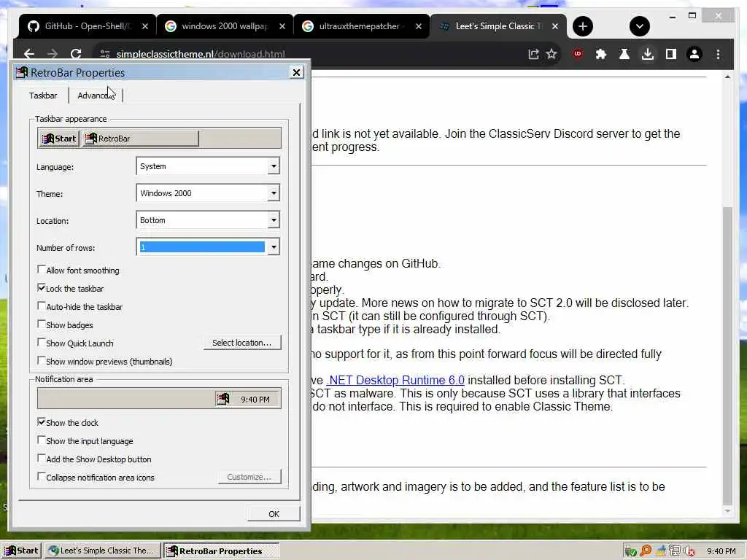Switch to Leet's Simple Classic Theme taskbar button

tap(102, 551)
